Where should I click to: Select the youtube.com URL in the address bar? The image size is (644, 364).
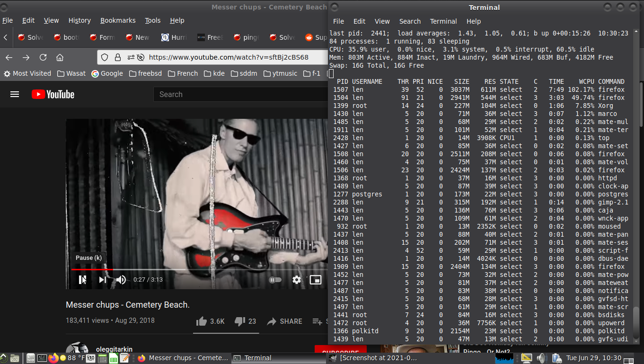pos(229,57)
